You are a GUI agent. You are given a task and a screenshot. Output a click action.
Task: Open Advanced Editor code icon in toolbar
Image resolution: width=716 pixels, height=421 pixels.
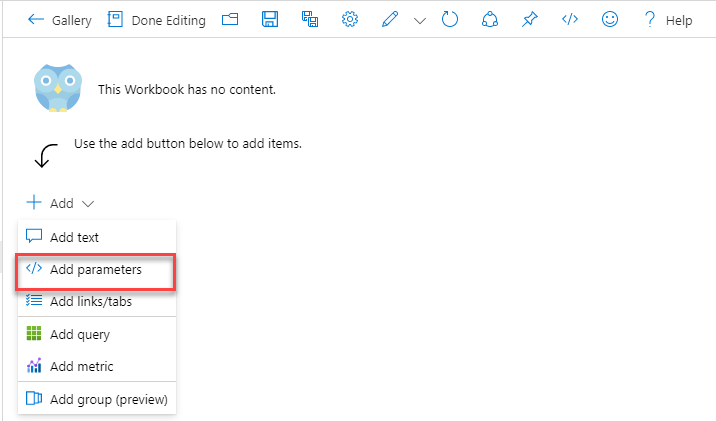(x=570, y=19)
